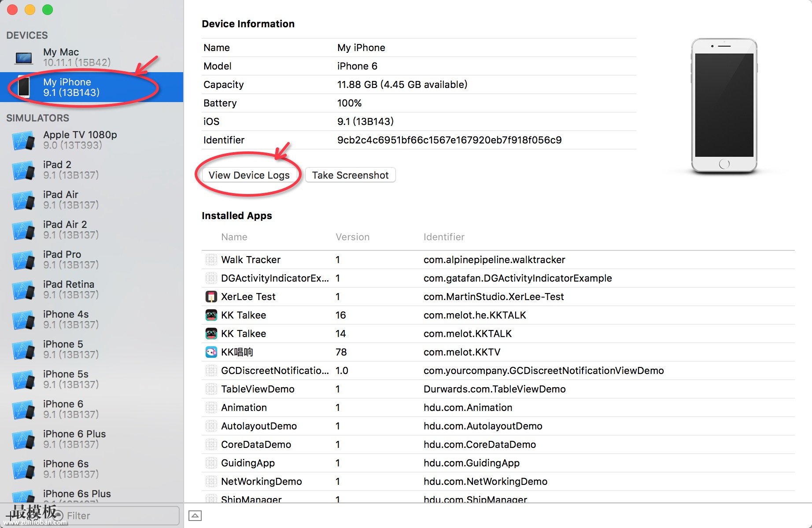The width and height of the screenshot is (812, 528).
Task: Select the NetWorkingDemo app row
Action: tap(498, 481)
